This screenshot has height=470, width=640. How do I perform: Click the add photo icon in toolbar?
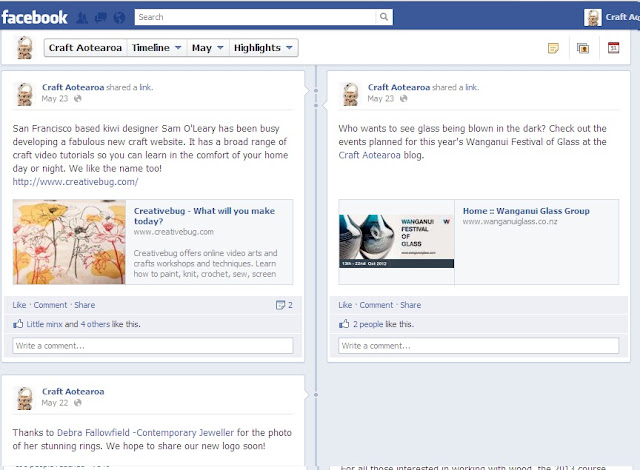click(x=583, y=48)
